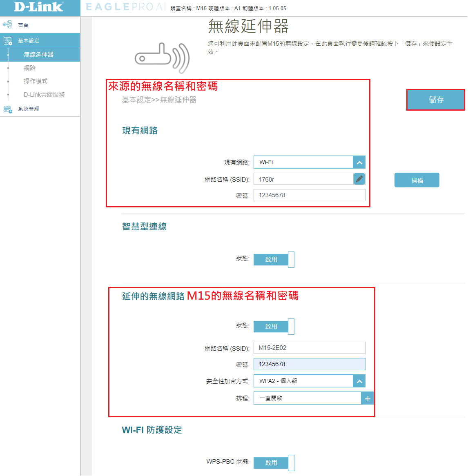Viewport: 468px width, 476px height.
Task: Click the wireless extender router illustration
Action: point(163,58)
